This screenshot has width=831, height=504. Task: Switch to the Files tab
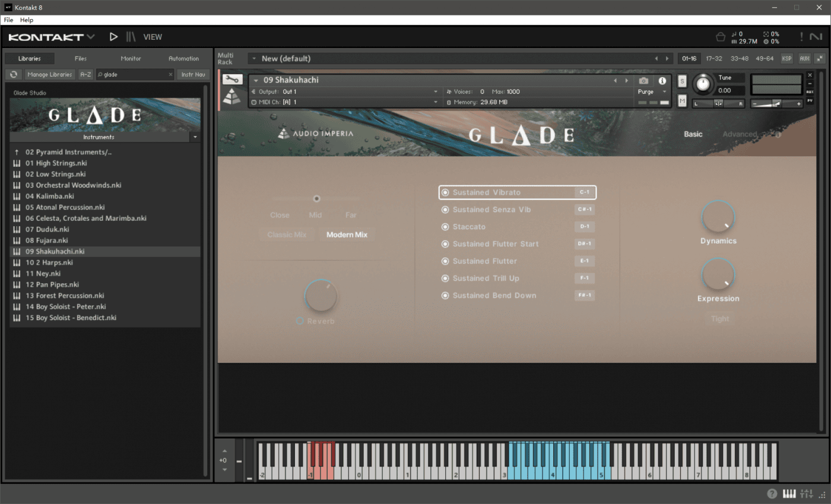pyautogui.click(x=81, y=59)
